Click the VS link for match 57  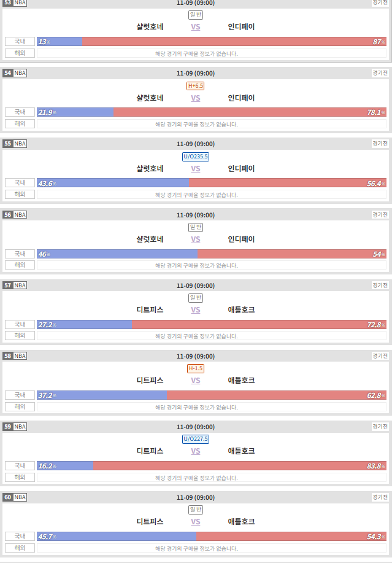tap(196, 310)
